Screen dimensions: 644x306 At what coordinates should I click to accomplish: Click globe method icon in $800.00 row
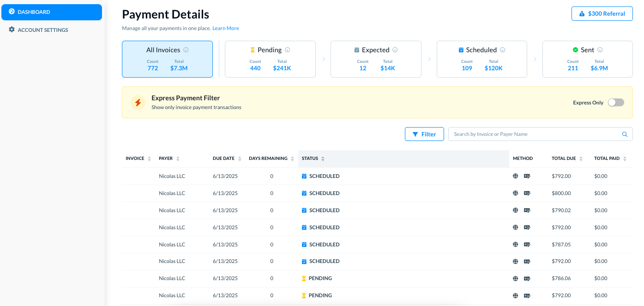[x=515, y=193]
